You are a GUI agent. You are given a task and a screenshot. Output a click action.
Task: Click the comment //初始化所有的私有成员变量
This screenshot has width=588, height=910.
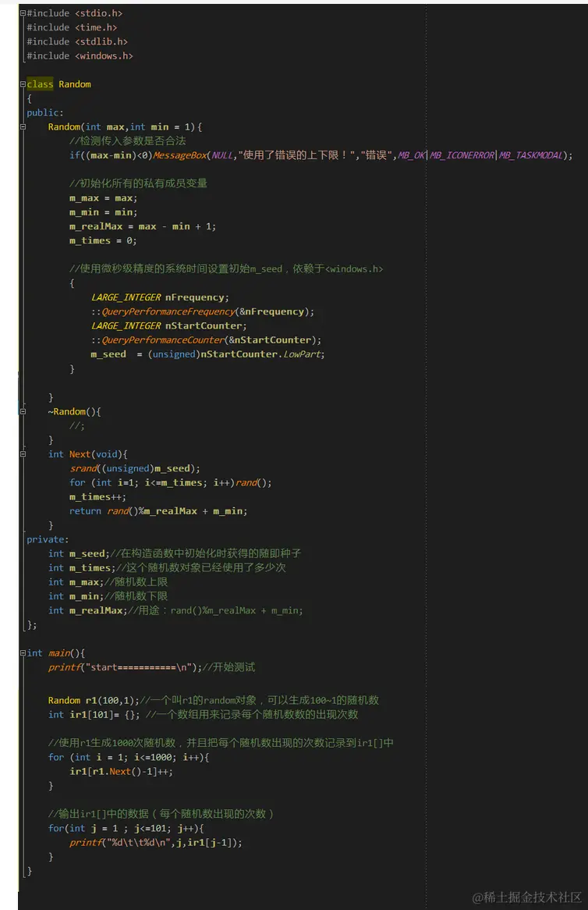[x=138, y=183]
